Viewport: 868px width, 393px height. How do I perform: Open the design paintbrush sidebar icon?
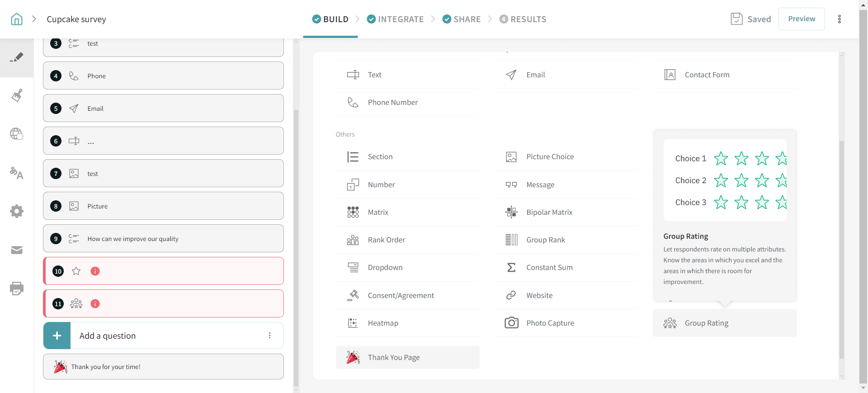(x=17, y=95)
